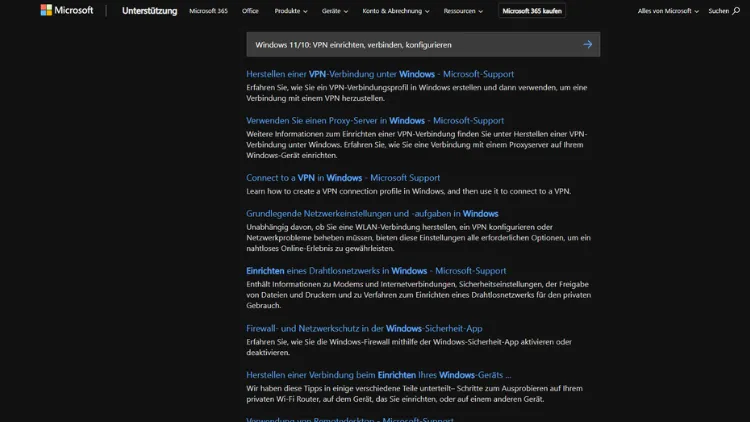Submit search with the arrow icon
Screen dimensions: 750x422
[x=587, y=44]
